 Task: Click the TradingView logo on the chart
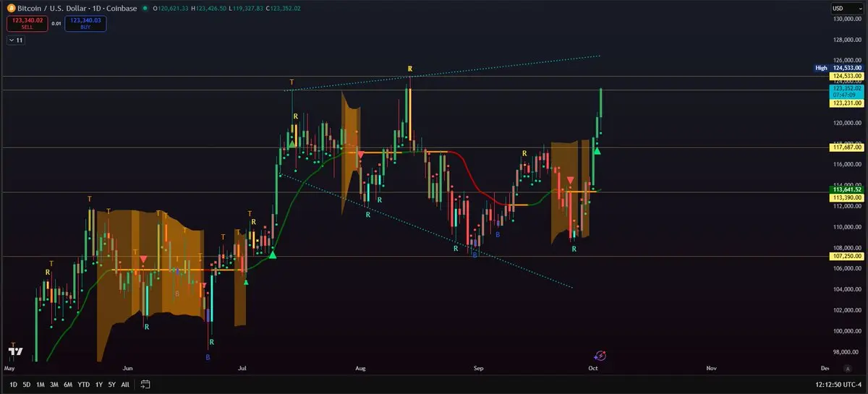[x=14, y=352]
